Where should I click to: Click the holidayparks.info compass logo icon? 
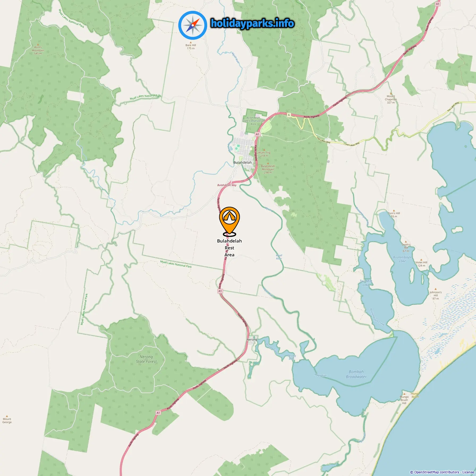[x=193, y=25]
